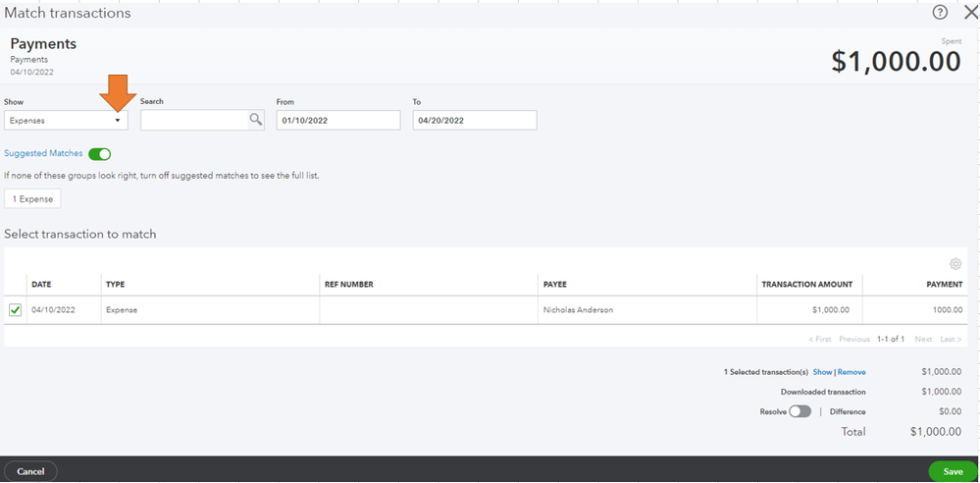
Task: Click the REF NUMBER column header
Action: [349, 284]
